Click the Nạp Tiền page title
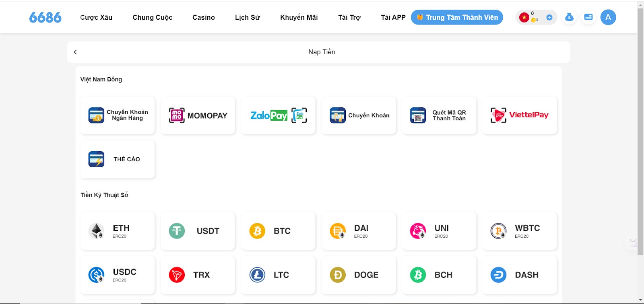 [x=322, y=52]
